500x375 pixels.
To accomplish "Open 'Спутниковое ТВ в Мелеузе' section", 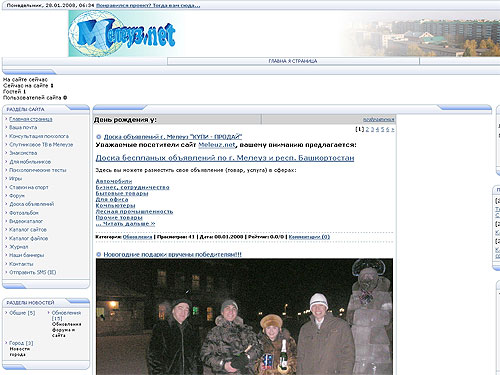I will tap(41, 145).
